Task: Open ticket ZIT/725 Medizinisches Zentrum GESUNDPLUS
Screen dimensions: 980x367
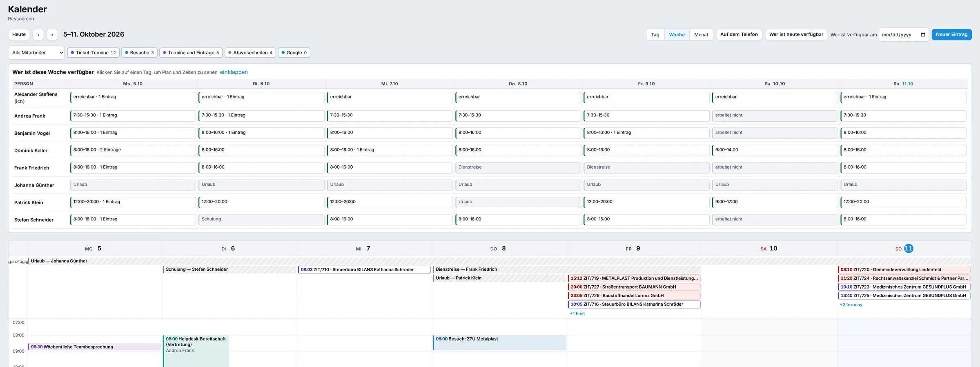Action: (x=904, y=296)
